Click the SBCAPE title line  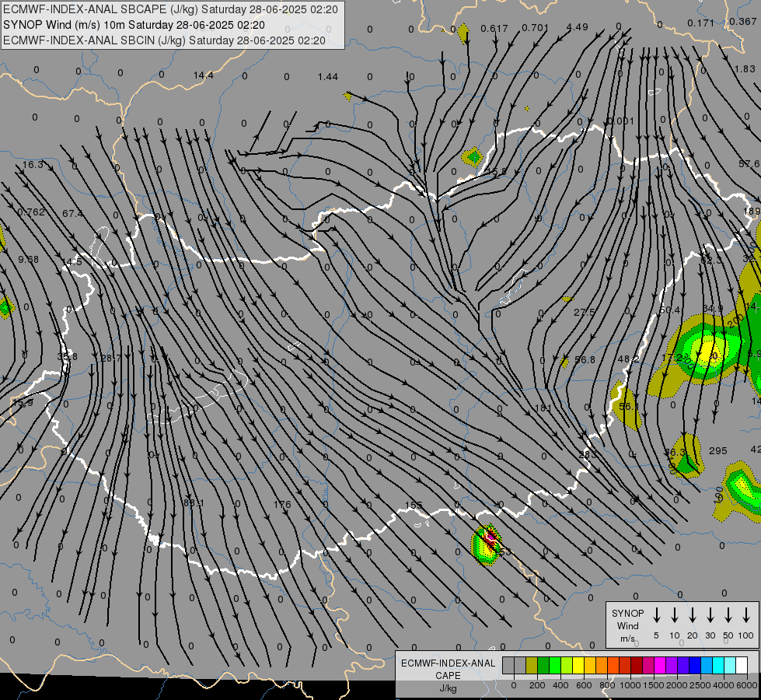(170, 9)
